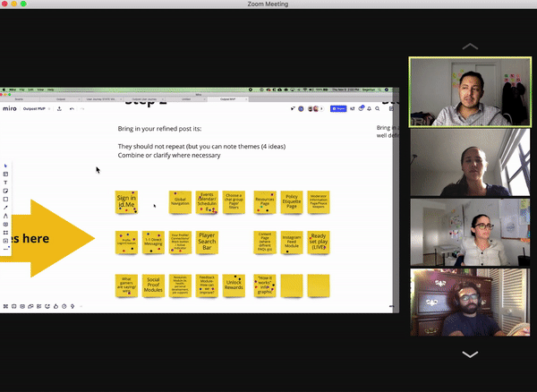537x392 pixels.
Task: Select the 'Sign in id.Me' sticky note
Action: (126, 202)
